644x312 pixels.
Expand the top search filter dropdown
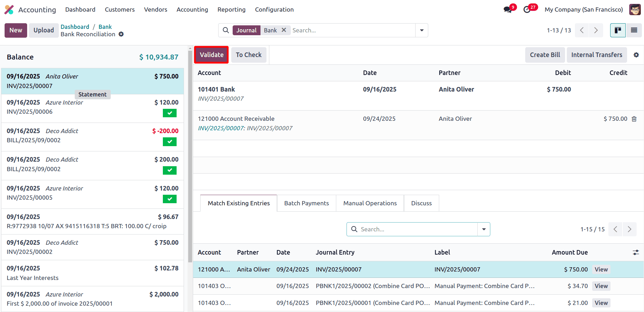422,30
